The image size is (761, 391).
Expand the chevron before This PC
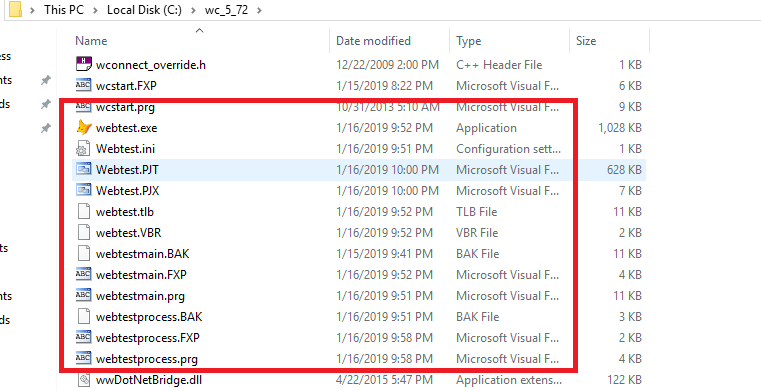(x=33, y=10)
